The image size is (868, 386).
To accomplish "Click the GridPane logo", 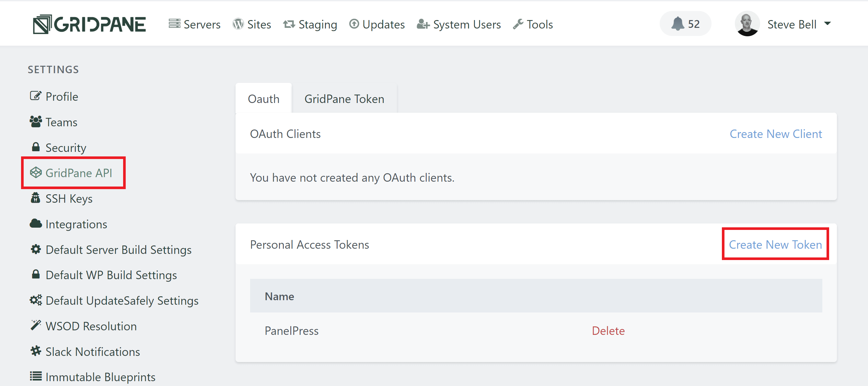I will [89, 24].
